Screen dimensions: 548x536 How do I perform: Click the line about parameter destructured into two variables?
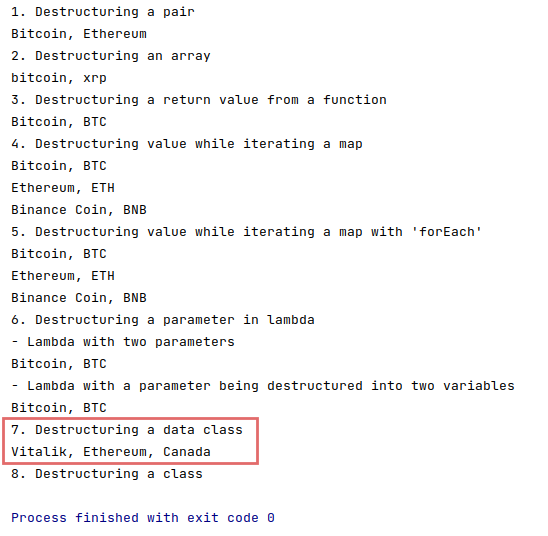pyautogui.click(x=263, y=386)
